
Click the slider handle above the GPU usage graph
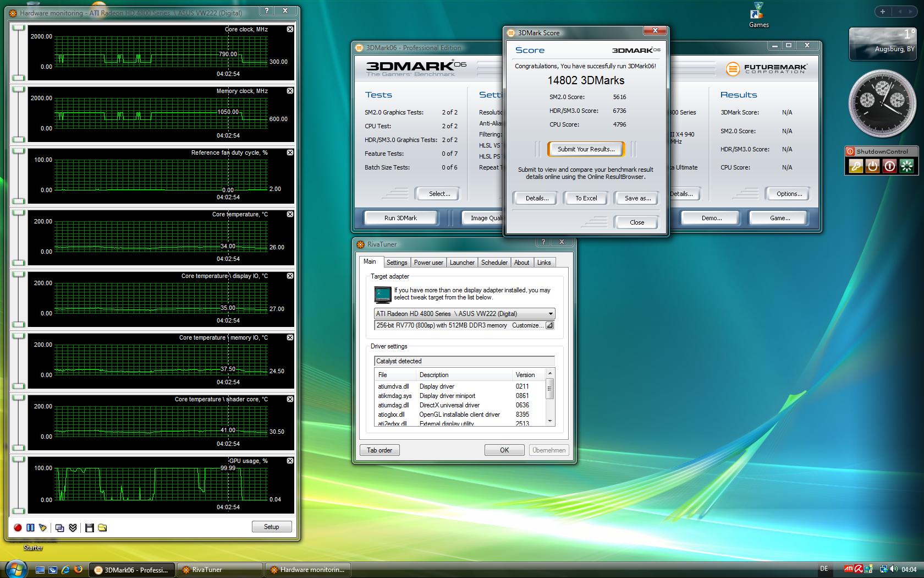tap(19, 459)
